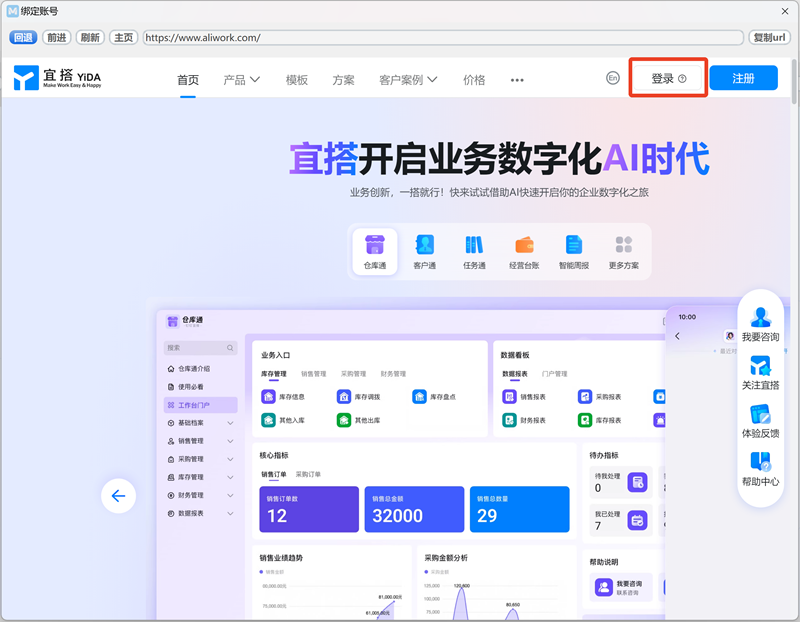Click the search magnifier in preview sidebar

(230, 347)
